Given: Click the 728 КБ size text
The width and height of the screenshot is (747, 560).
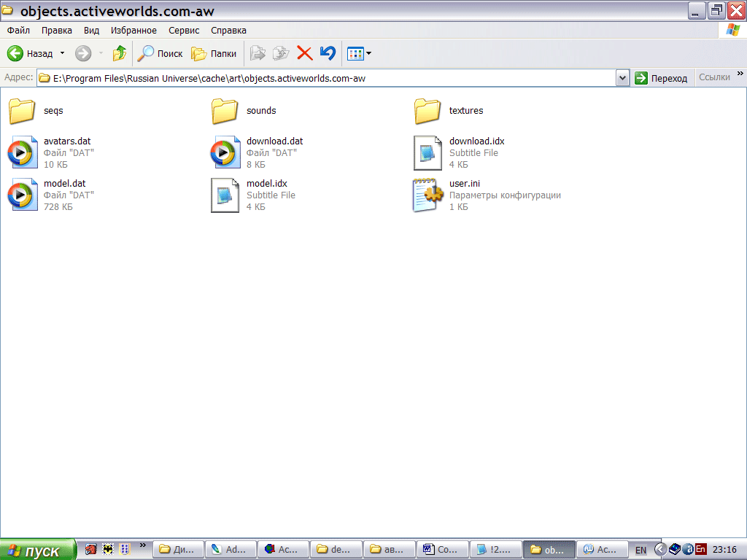Looking at the screenshot, I should tap(58, 206).
